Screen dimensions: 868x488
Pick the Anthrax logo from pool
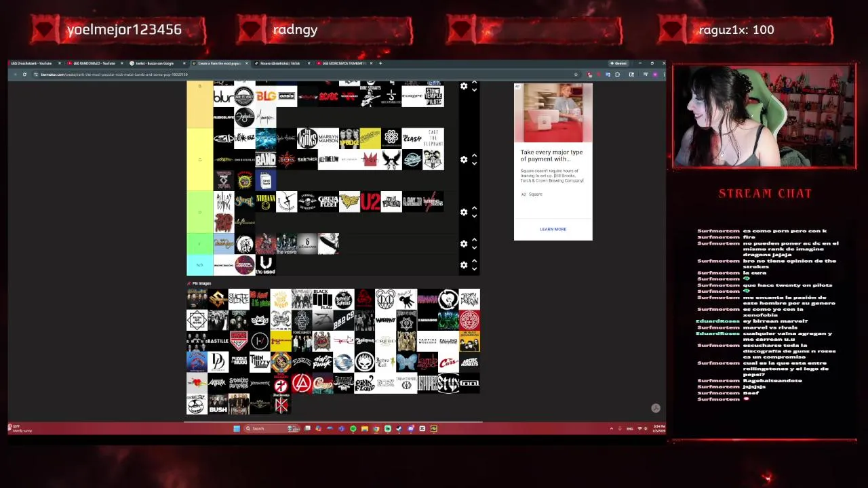click(x=218, y=383)
